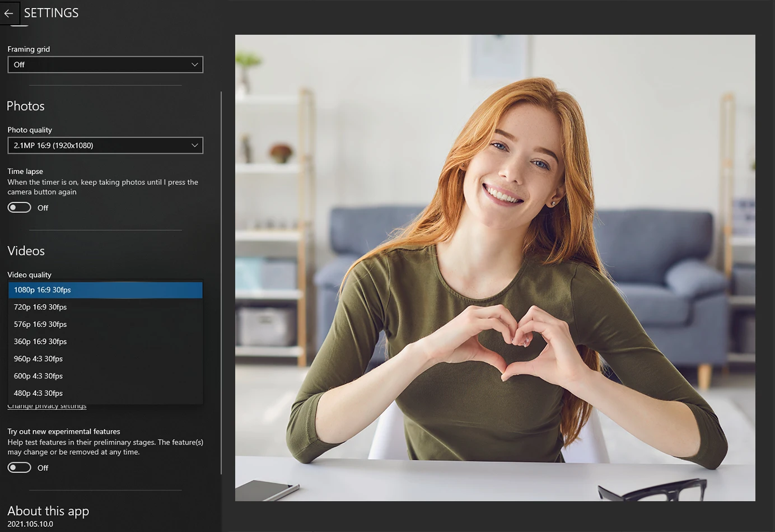The image size is (775, 532).
Task: Open the Change privacy settings link
Action: (x=47, y=407)
